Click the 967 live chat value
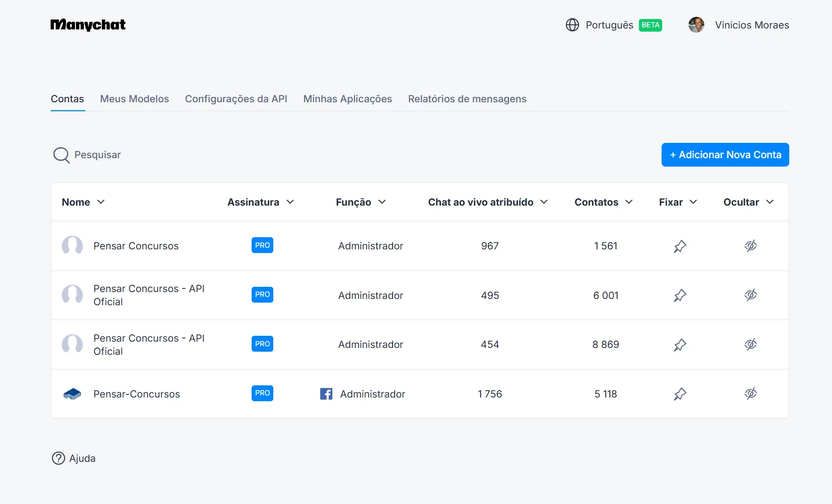 (x=490, y=246)
